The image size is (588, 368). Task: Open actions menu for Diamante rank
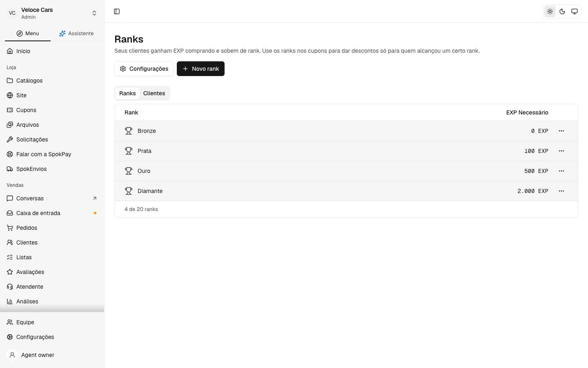tap(561, 191)
